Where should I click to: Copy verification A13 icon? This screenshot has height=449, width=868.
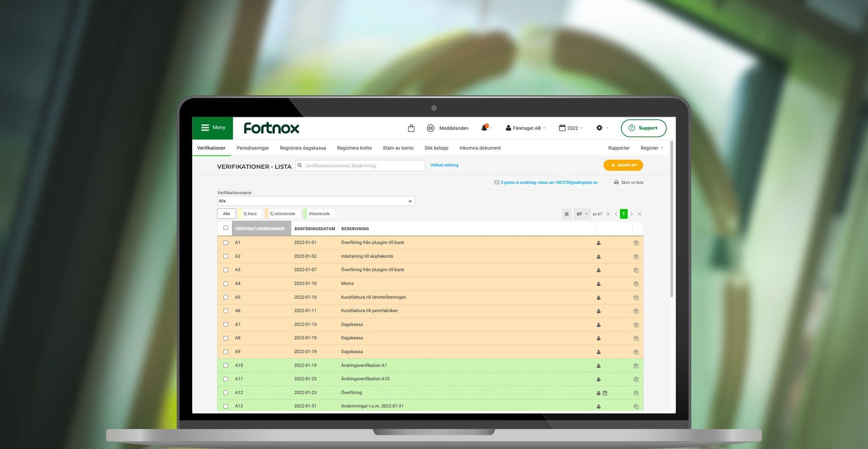click(636, 407)
